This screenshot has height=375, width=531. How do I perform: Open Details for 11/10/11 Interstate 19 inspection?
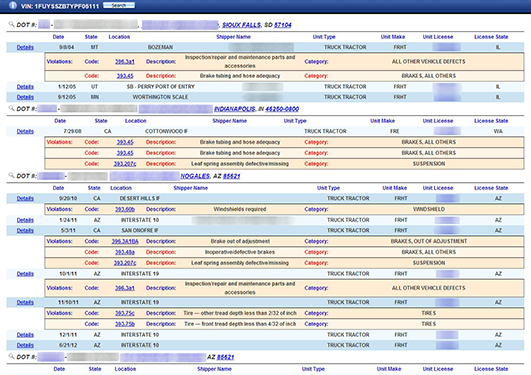click(x=25, y=302)
